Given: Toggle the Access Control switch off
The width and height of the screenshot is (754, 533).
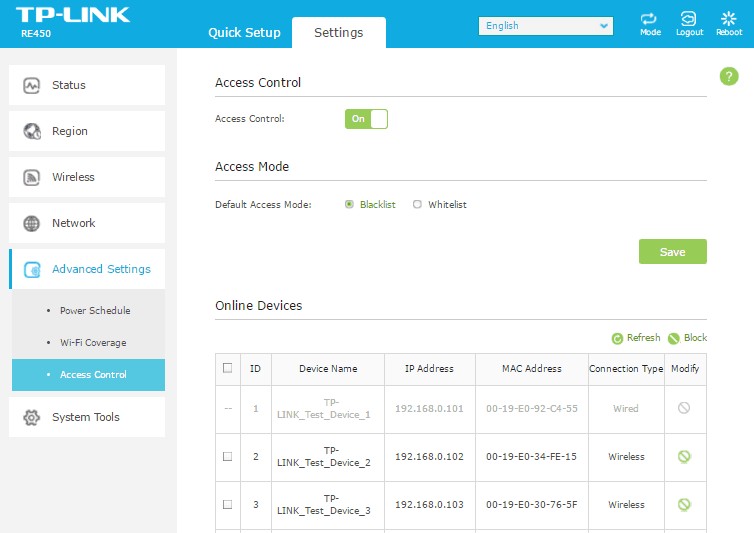Looking at the screenshot, I should click(x=366, y=119).
